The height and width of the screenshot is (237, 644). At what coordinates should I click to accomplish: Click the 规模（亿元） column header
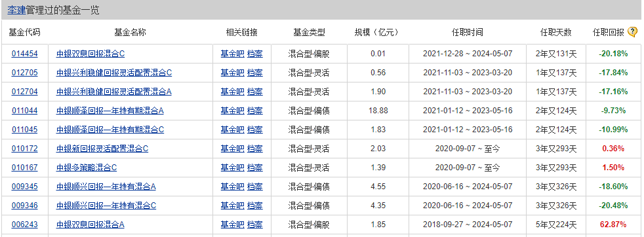[377, 32]
